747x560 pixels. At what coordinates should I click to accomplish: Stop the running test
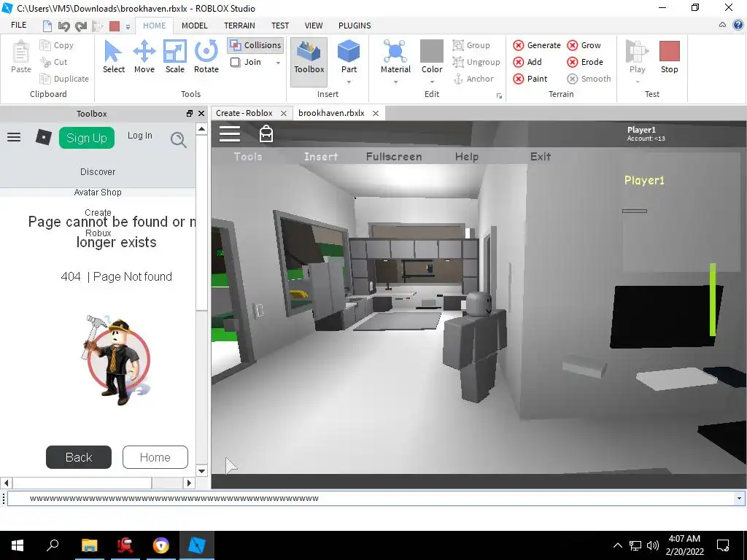(669, 57)
